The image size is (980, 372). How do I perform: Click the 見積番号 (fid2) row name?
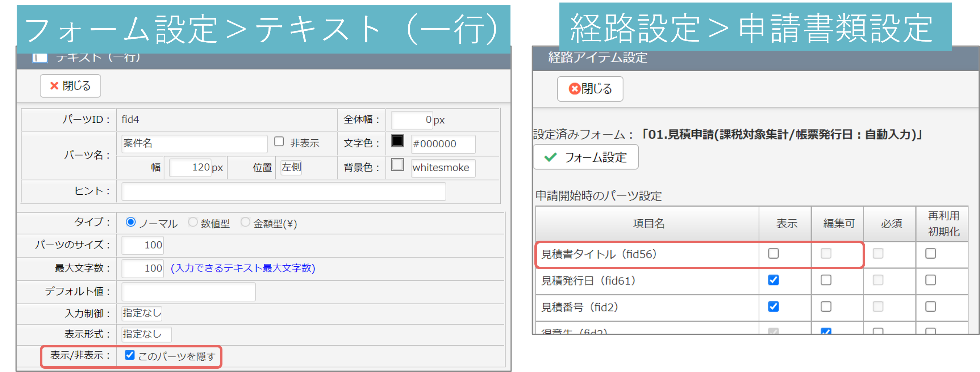tap(580, 307)
